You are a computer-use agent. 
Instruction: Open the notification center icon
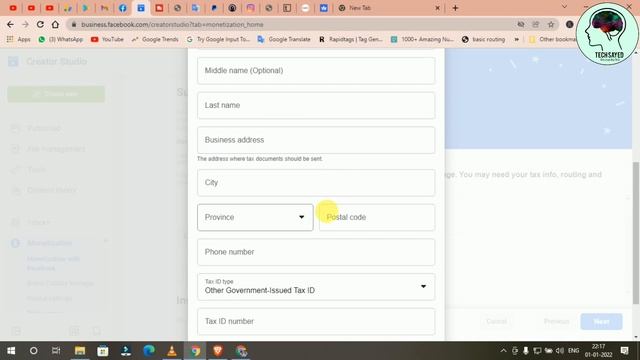pos(624,351)
